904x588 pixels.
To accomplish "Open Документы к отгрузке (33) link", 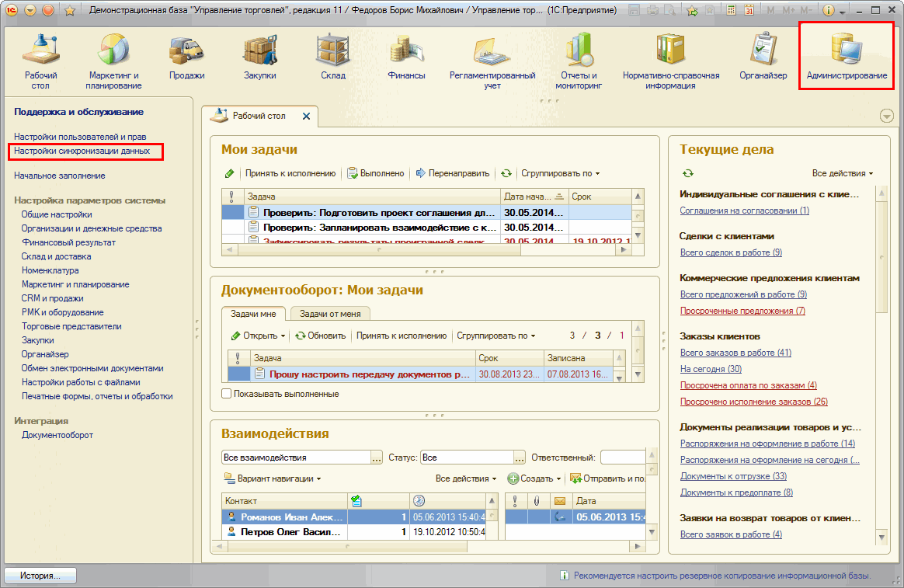I will [x=733, y=476].
